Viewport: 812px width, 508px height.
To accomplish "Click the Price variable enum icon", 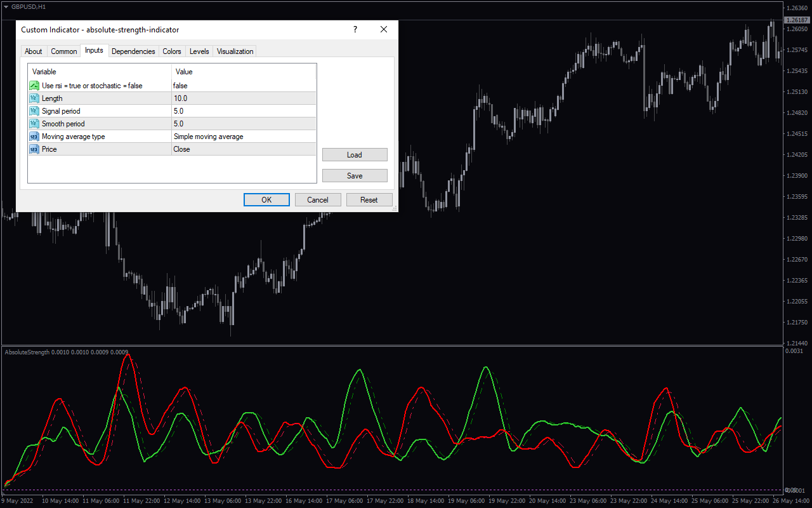I will pos(34,149).
